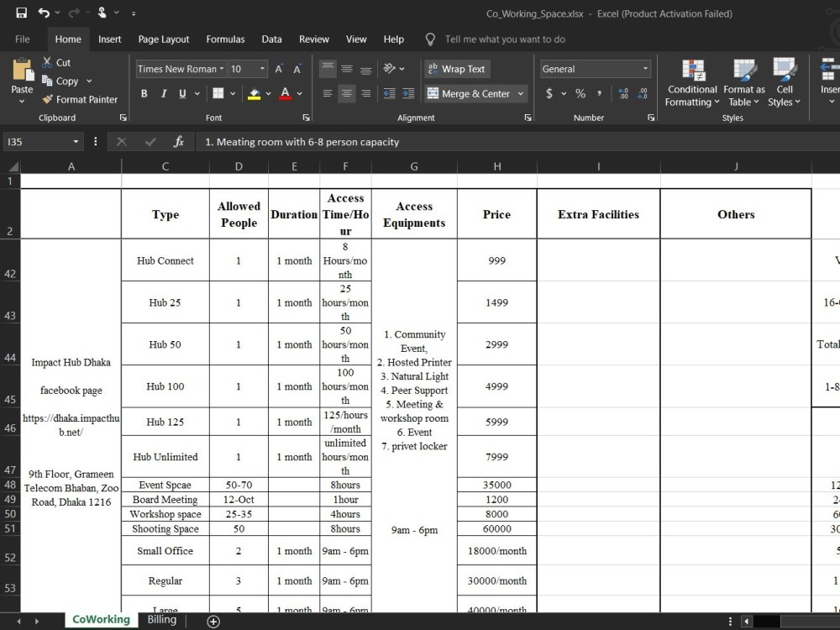Open Cell Styles gallery
Image resolution: width=840 pixels, height=630 pixels.
pyautogui.click(x=785, y=82)
